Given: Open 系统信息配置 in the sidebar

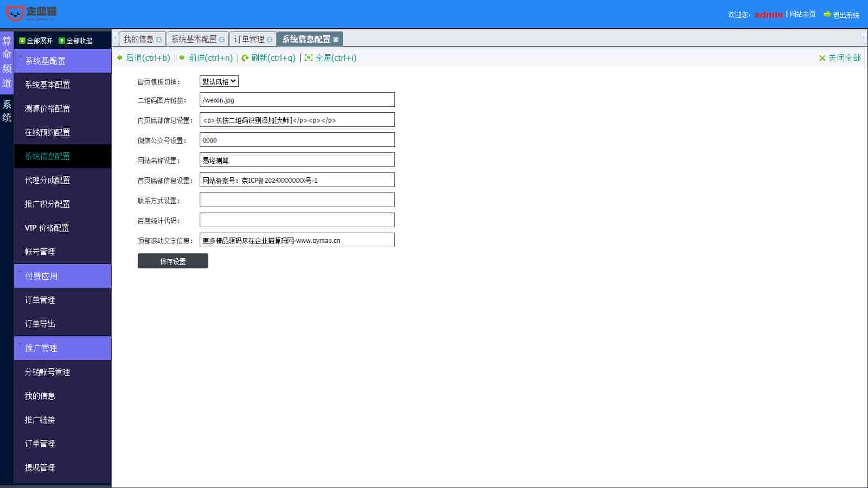Looking at the screenshot, I should [63, 156].
